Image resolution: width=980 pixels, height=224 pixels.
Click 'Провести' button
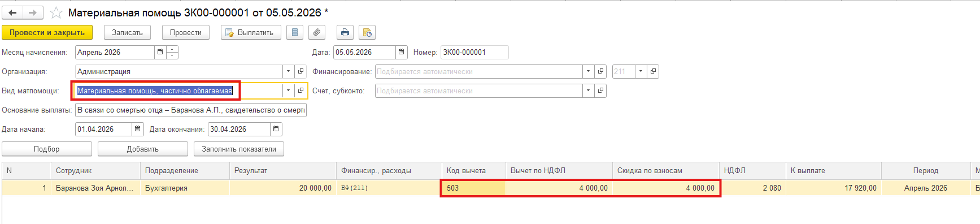tap(186, 32)
